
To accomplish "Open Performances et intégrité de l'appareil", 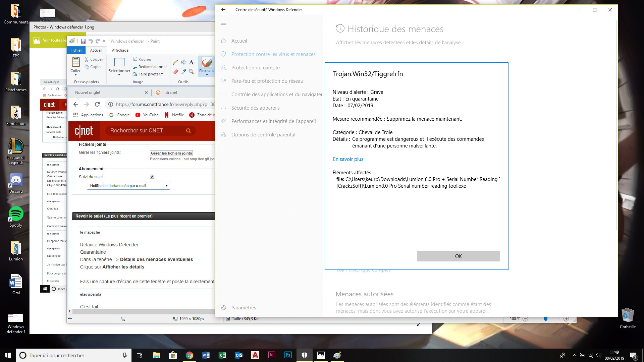I will click(273, 121).
